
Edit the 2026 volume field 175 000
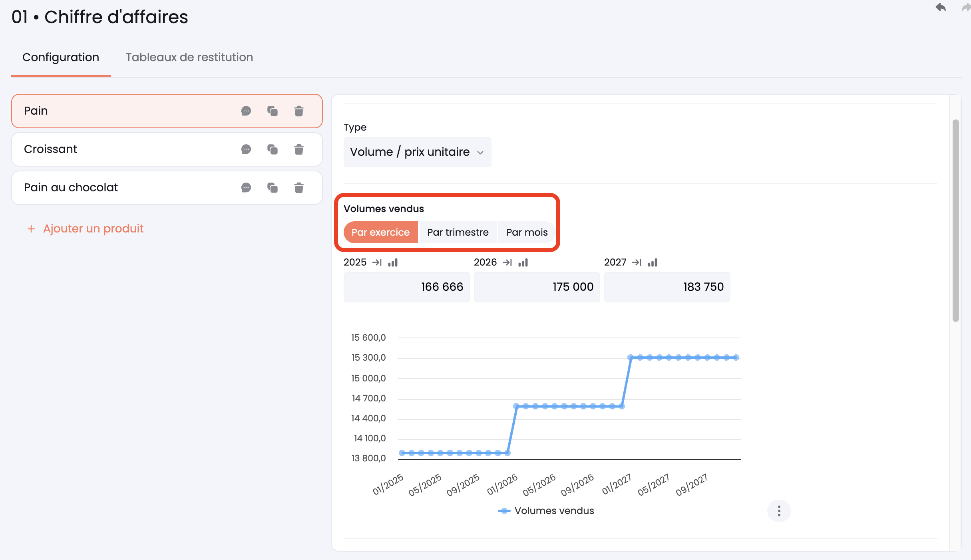point(537,287)
